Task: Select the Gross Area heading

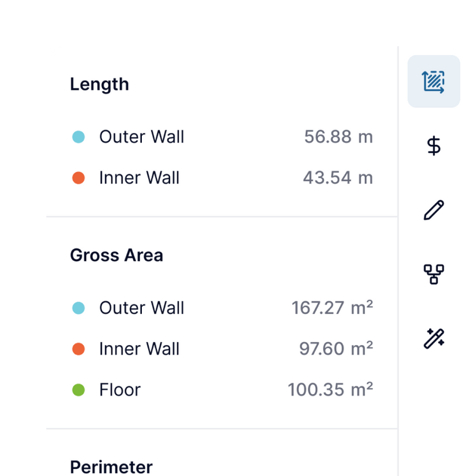Action: (116, 256)
